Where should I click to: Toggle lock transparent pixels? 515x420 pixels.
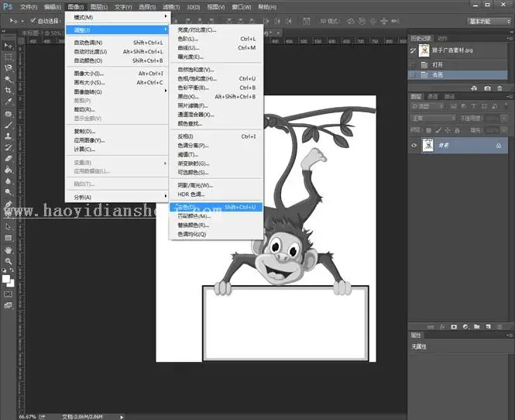pyautogui.click(x=428, y=130)
